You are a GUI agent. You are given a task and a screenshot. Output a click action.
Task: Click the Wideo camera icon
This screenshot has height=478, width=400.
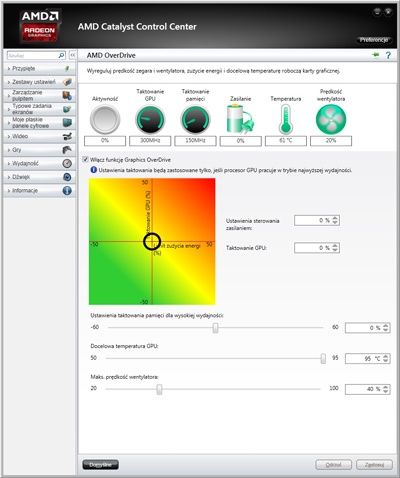coord(67,136)
